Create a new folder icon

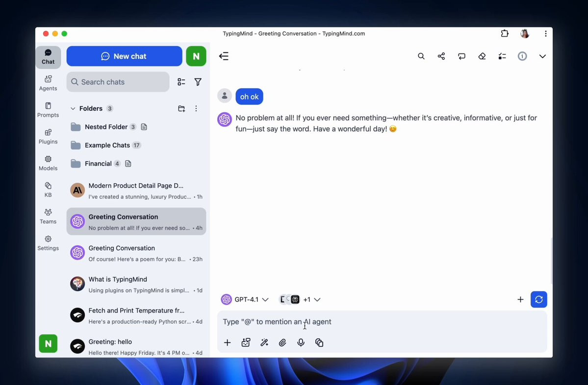181,109
